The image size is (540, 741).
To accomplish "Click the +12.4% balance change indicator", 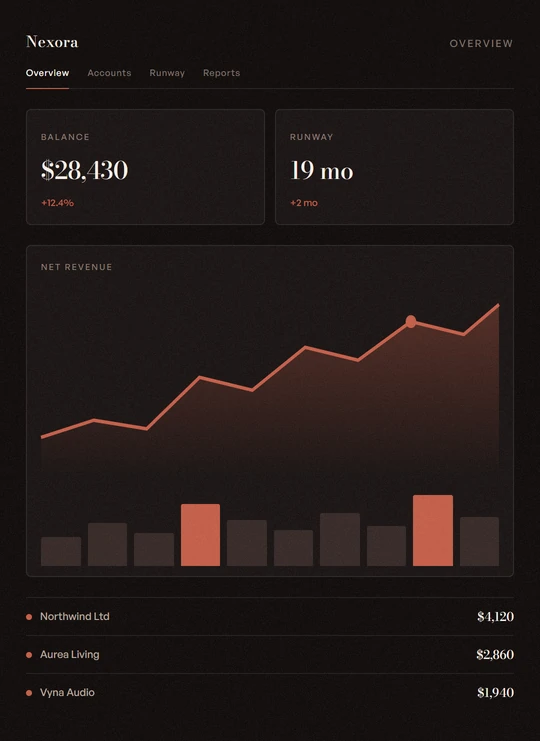I will tap(57, 203).
